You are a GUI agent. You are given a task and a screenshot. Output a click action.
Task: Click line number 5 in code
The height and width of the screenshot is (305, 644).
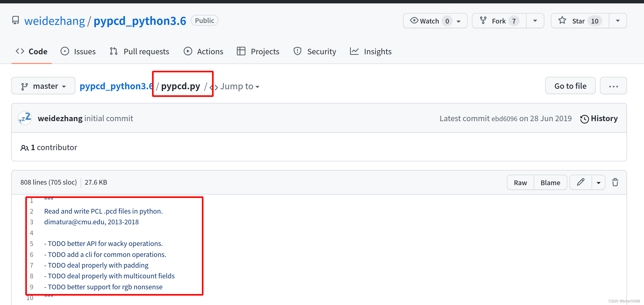click(32, 244)
